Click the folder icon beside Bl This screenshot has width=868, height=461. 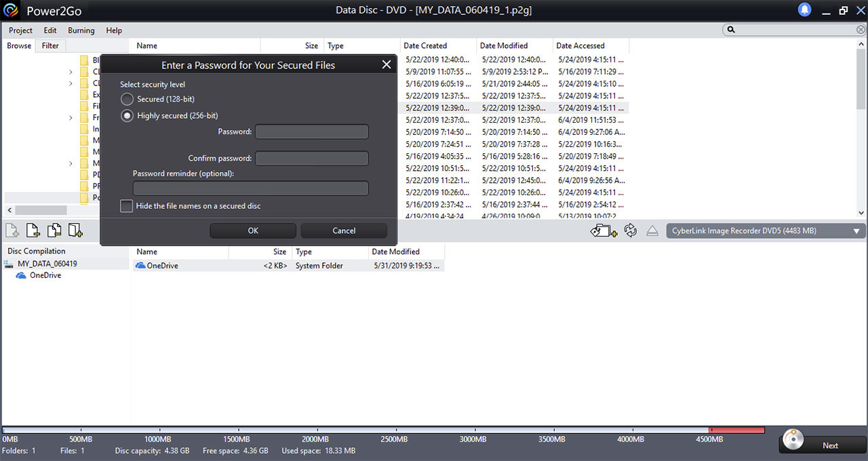pyautogui.click(x=84, y=60)
